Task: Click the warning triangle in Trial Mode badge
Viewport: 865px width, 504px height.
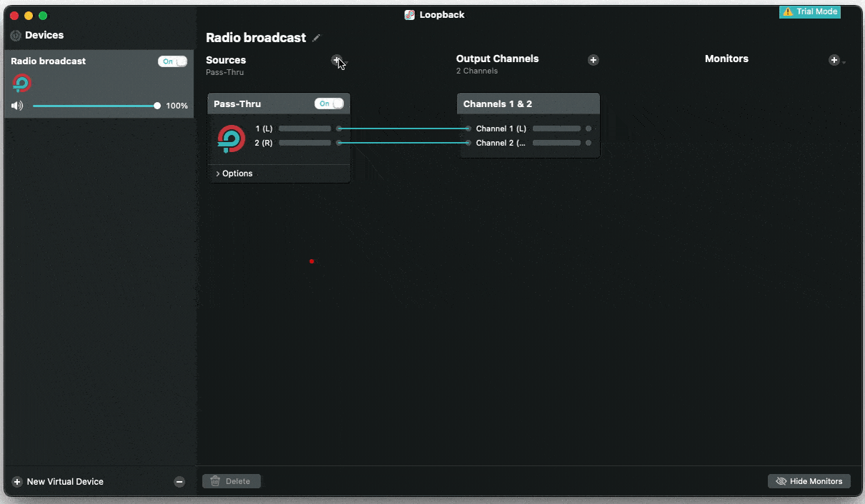Action: (x=789, y=12)
